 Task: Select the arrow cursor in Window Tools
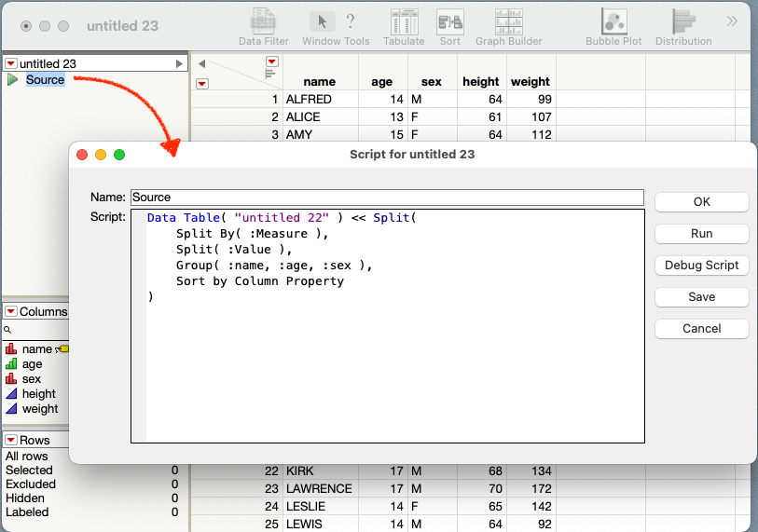(x=322, y=21)
